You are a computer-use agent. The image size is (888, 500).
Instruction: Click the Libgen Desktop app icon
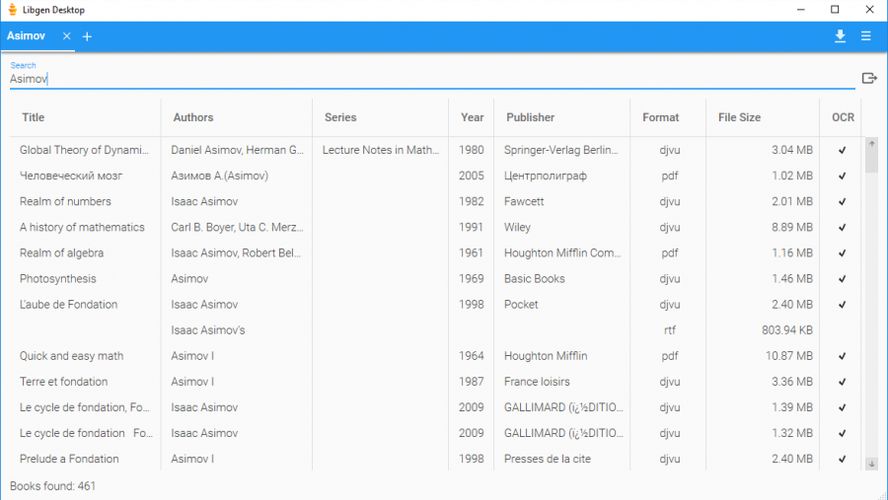[x=11, y=10]
